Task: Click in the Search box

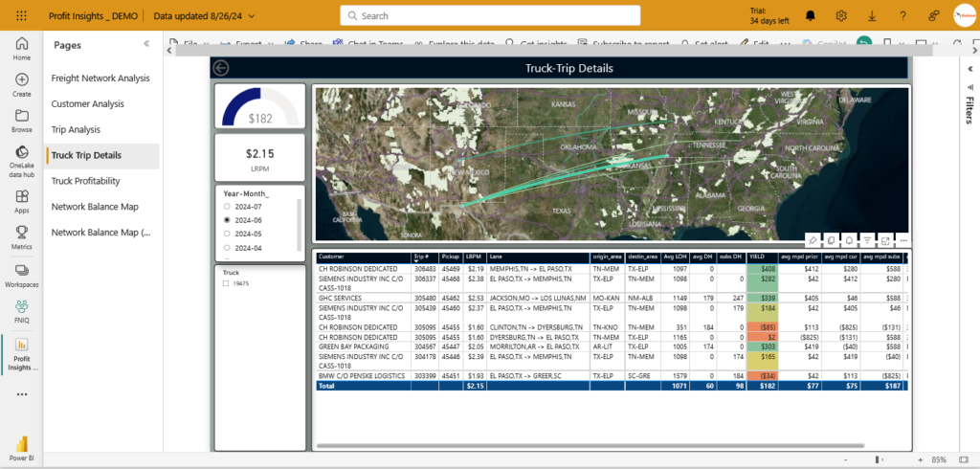Action: tap(490, 15)
